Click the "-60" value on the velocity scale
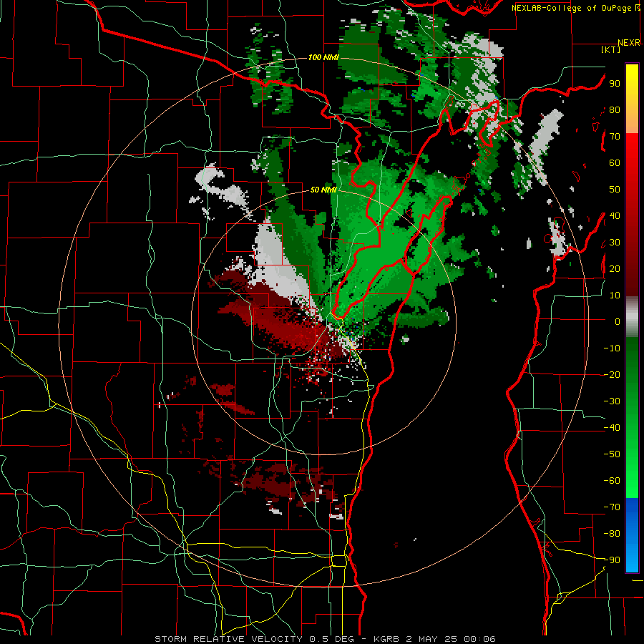This screenshot has height=644, width=644. (x=612, y=481)
